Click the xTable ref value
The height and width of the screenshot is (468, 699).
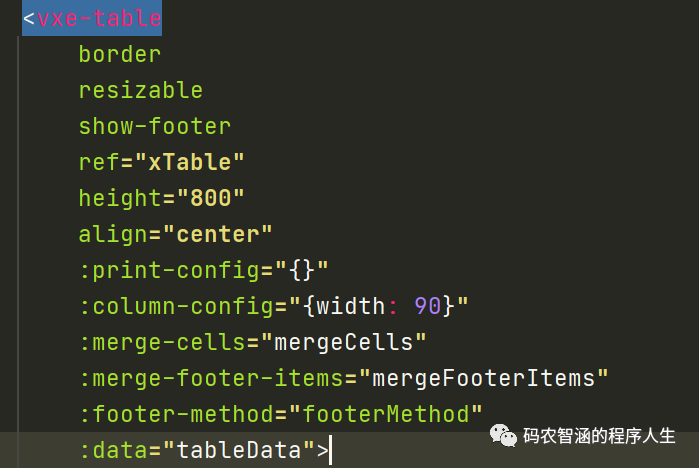tap(189, 162)
